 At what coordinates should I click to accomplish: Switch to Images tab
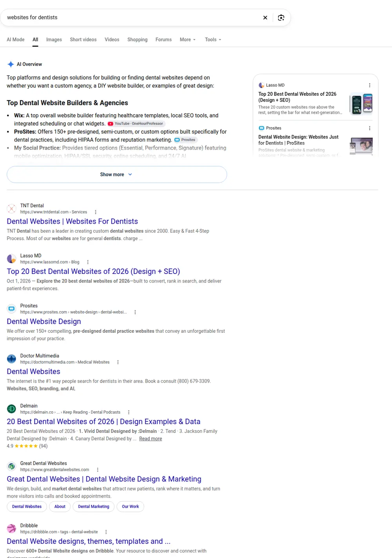(54, 40)
